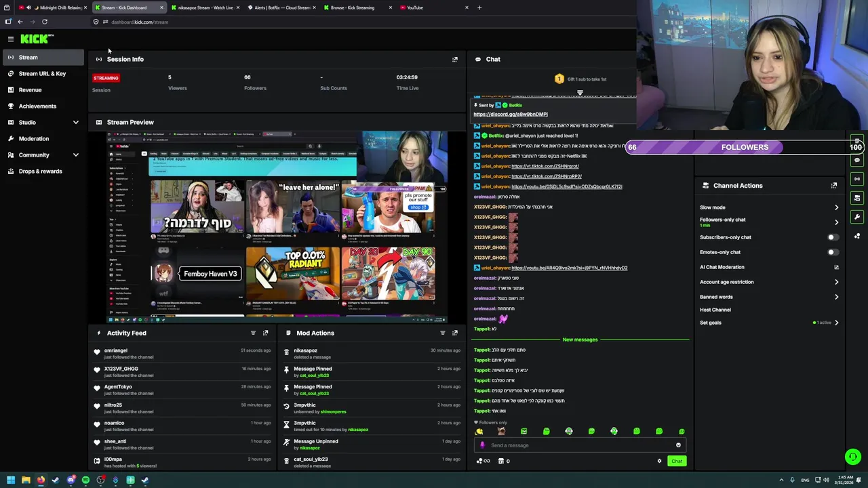Click the wrench icon in right rail
Screen dimensions: 868x488
[857, 217]
